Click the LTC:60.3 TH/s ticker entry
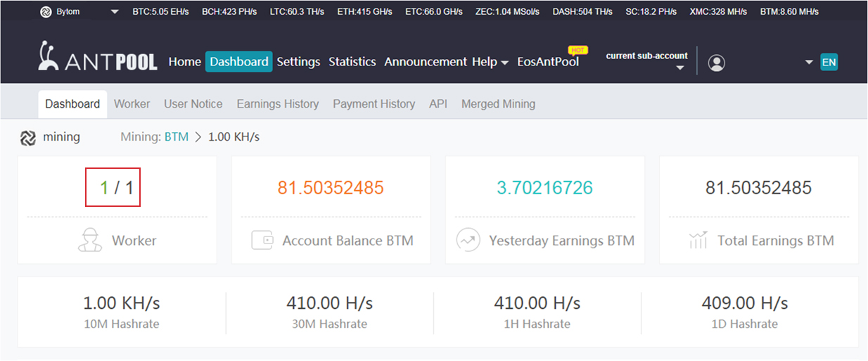The height and width of the screenshot is (361, 868). click(x=297, y=12)
